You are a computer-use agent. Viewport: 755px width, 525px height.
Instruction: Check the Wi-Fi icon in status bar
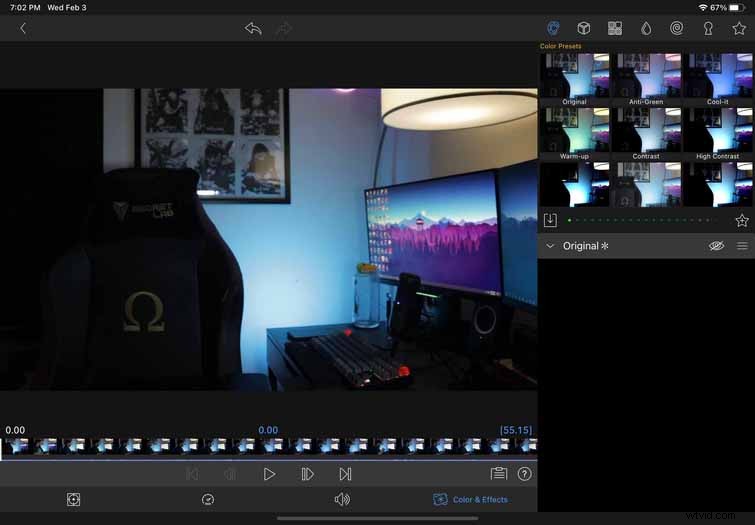point(703,8)
